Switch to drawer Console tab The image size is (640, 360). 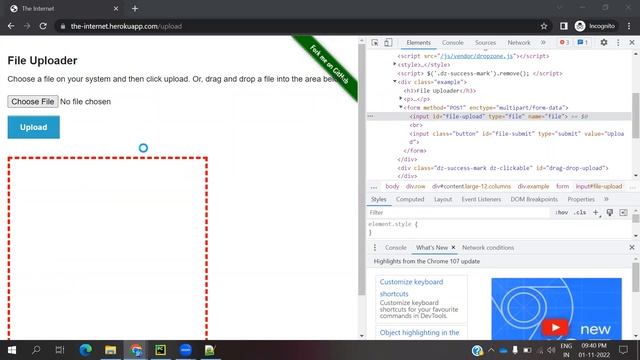click(396, 247)
